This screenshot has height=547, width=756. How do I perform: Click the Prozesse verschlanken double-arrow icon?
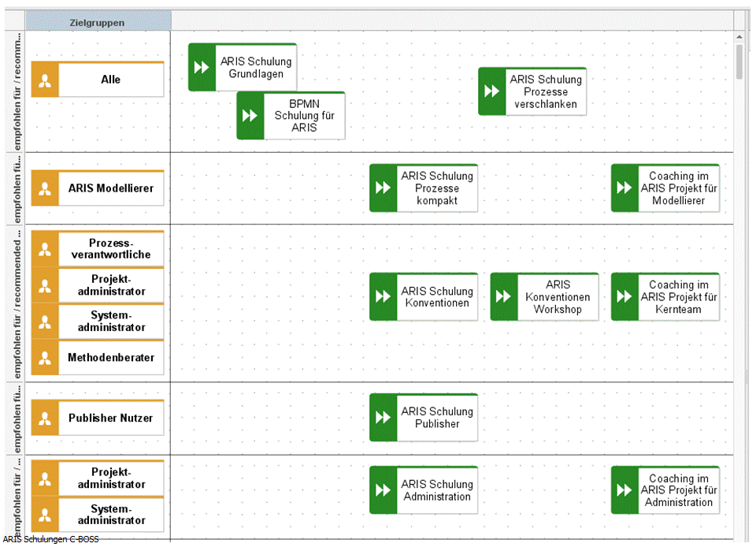coord(491,91)
